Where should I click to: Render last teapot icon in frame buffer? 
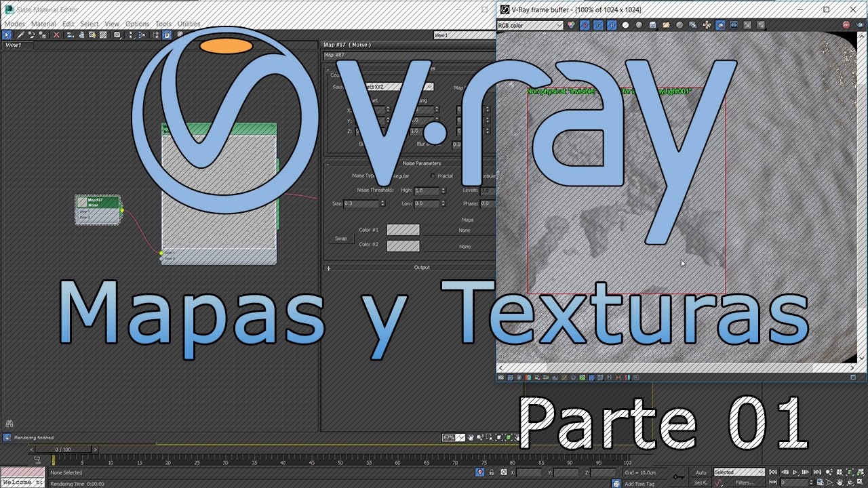[x=860, y=25]
